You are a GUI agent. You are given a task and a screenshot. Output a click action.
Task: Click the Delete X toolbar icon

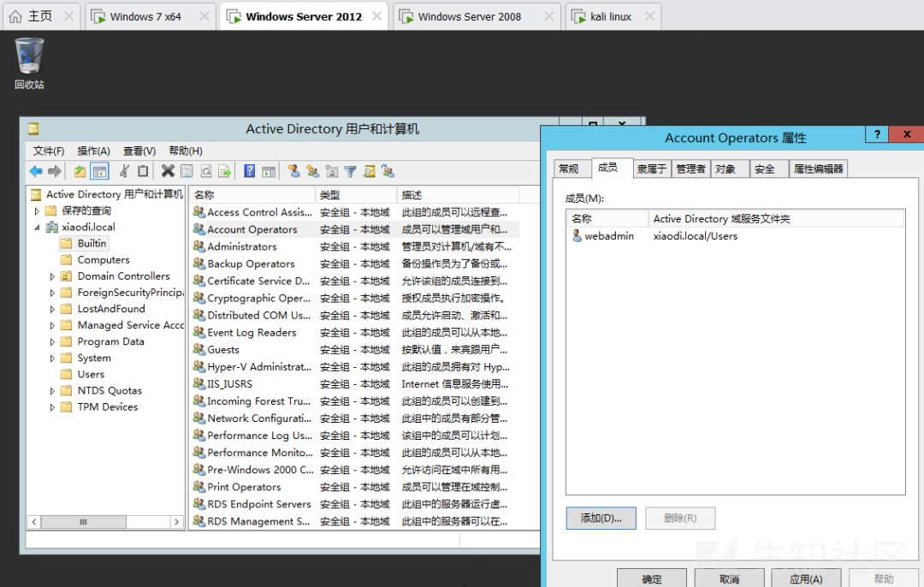coord(168,171)
